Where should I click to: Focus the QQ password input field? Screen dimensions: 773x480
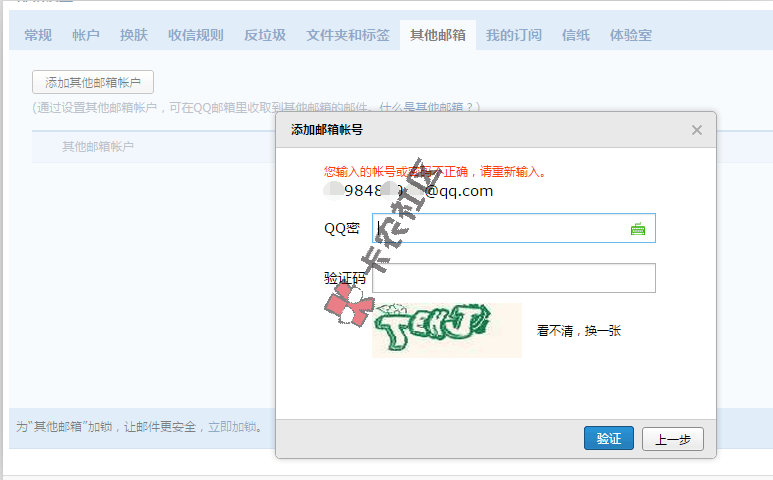point(514,228)
